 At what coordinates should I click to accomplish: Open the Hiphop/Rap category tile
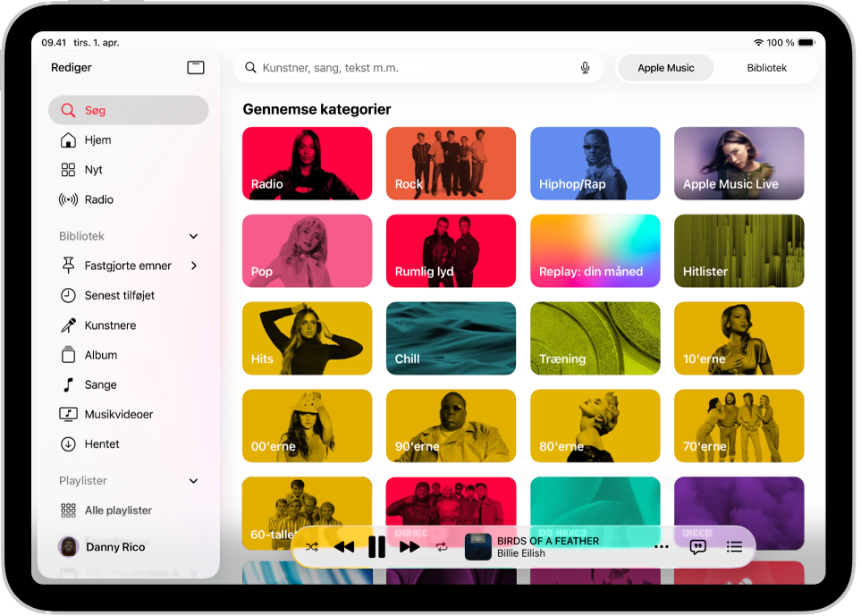pyautogui.click(x=595, y=163)
